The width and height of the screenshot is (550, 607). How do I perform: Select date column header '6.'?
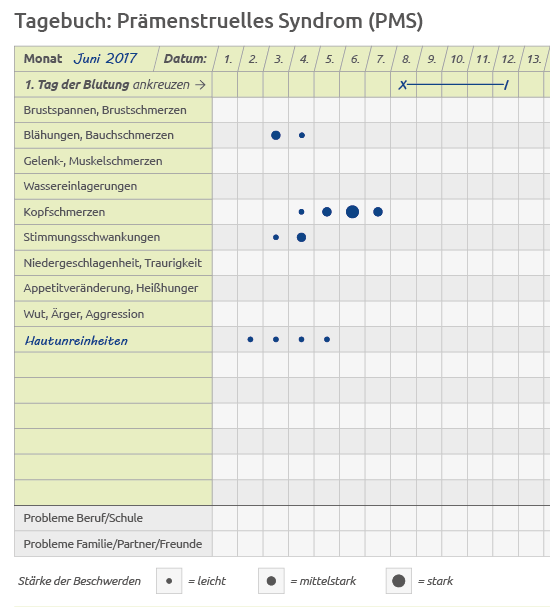pos(355,59)
